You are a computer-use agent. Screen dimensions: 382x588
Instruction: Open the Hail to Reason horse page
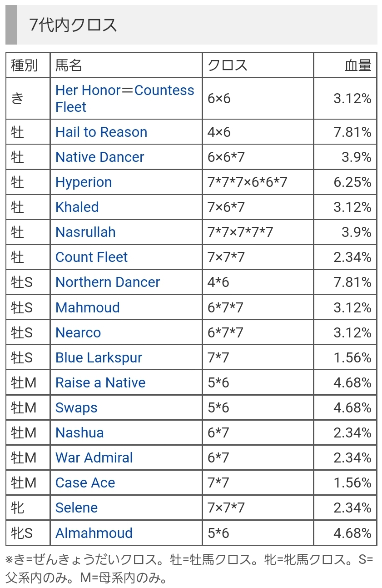(101, 132)
